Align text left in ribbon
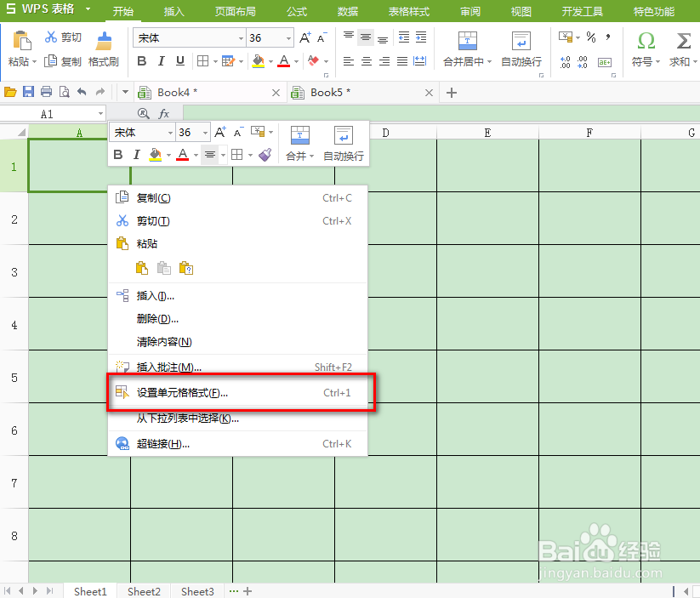This screenshot has width=700, height=598. tap(349, 61)
